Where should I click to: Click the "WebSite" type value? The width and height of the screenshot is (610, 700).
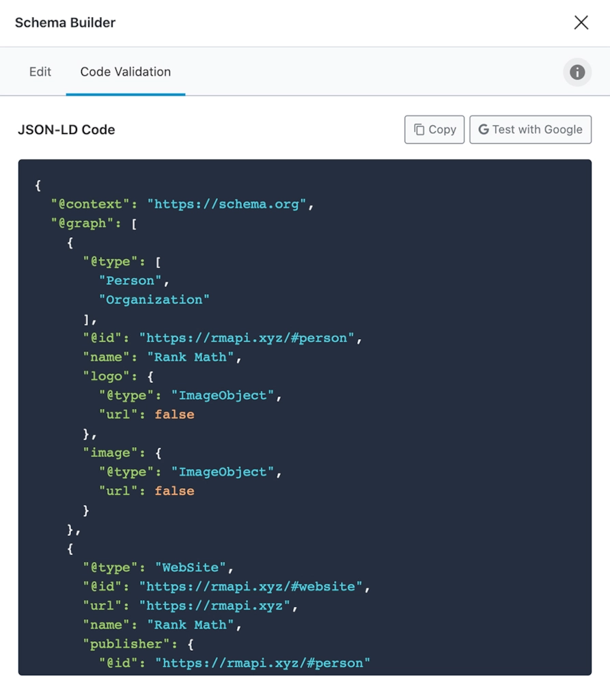click(x=191, y=567)
